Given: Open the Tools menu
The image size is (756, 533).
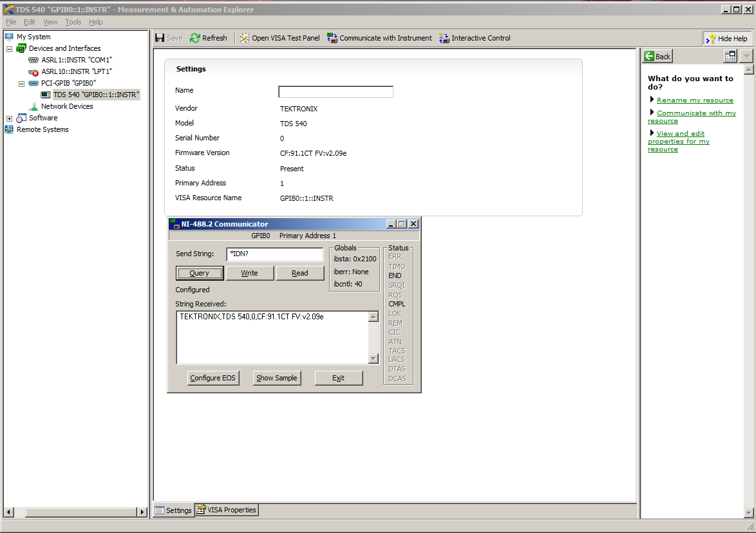Looking at the screenshot, I should click(x=73, y=22).
